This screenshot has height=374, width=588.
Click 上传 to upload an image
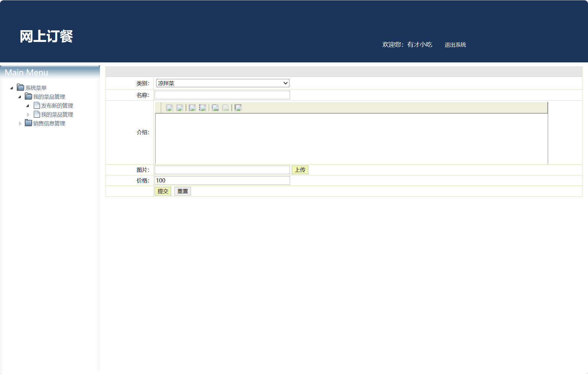pos(300,170)
